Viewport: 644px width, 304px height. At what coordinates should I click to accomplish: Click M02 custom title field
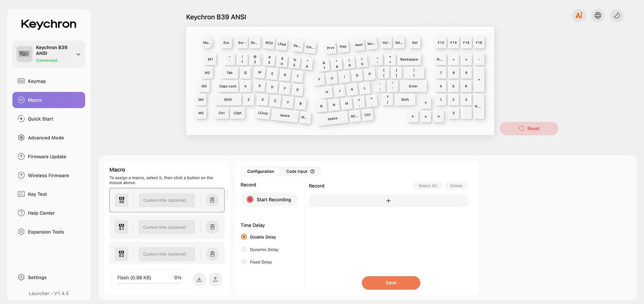pyautogui.click(x=167, y=254)
